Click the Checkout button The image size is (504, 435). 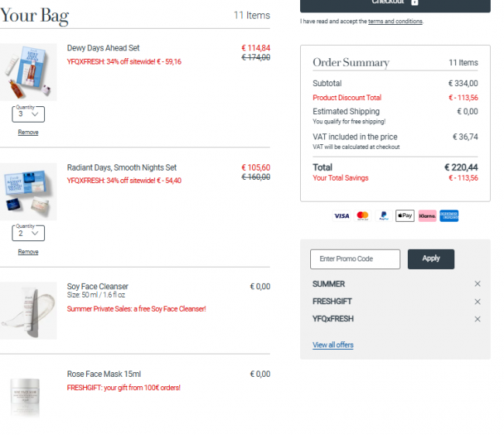point(395,5)
